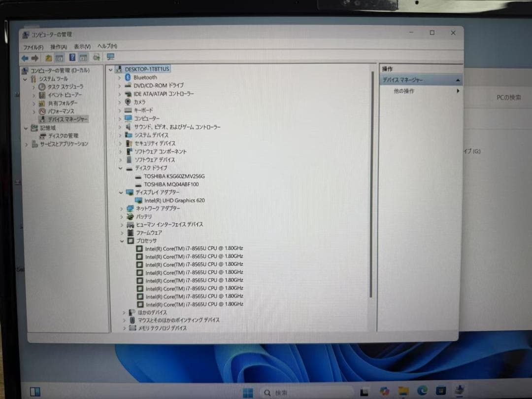
Task: Click the scan for hardware changes monitor icon
Action: pos(110,57)
